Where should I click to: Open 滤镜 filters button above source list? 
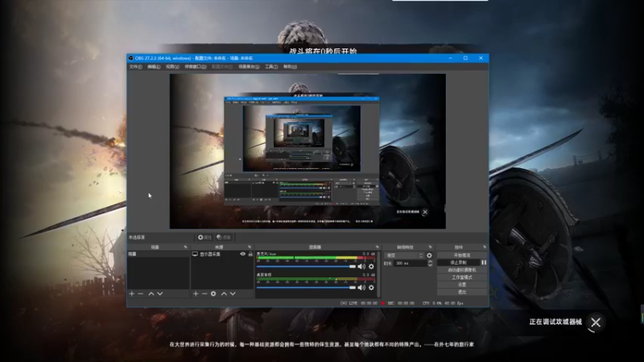pos(224,237)
